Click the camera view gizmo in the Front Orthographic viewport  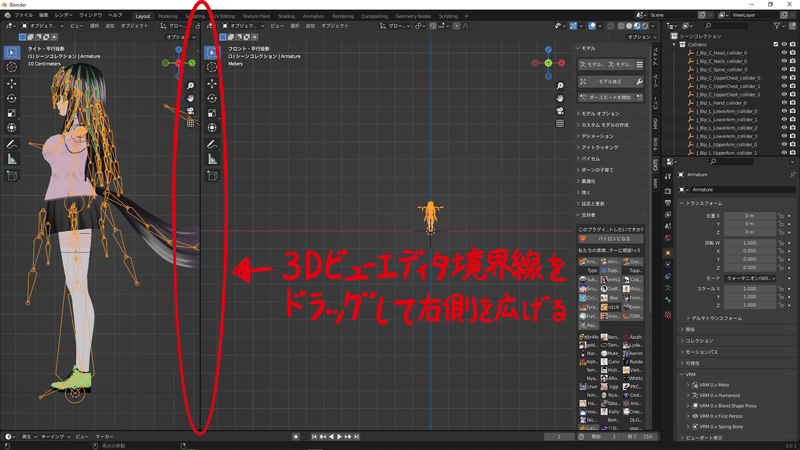pyautogui.click(x=560, y=111)
